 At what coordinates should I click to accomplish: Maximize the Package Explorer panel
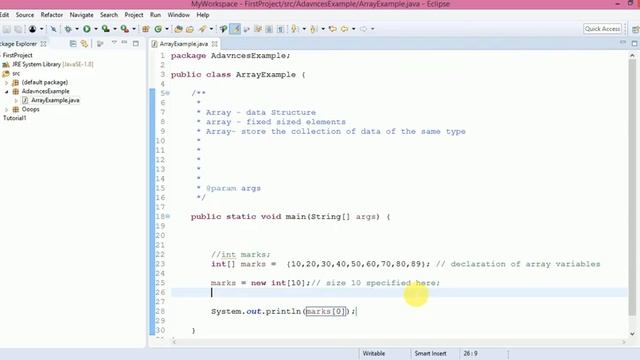click(x=136, y=43)
